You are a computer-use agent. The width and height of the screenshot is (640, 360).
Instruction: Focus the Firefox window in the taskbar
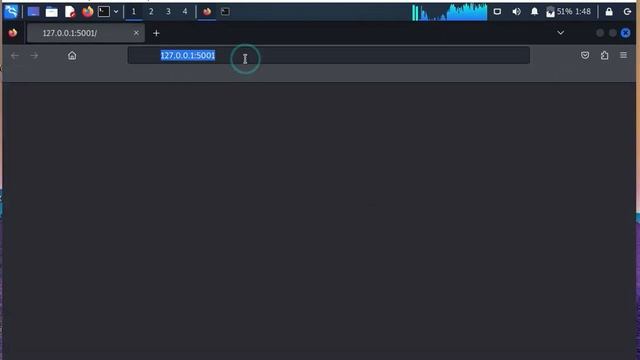tap(207, 12)
